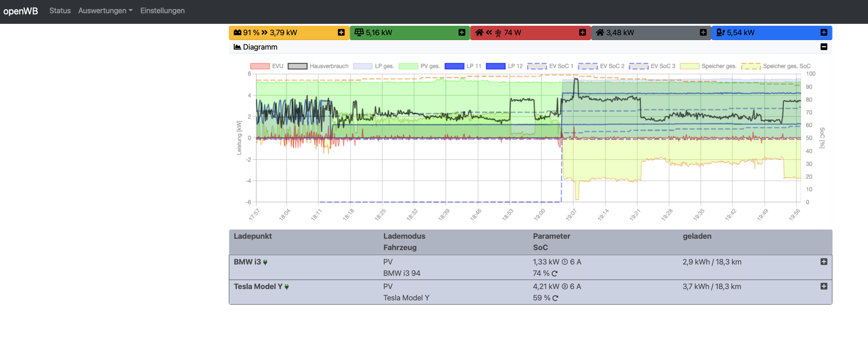Collapse the Diagramm section
The height and width of the screenshot is (339, 868).
(824, 47)
